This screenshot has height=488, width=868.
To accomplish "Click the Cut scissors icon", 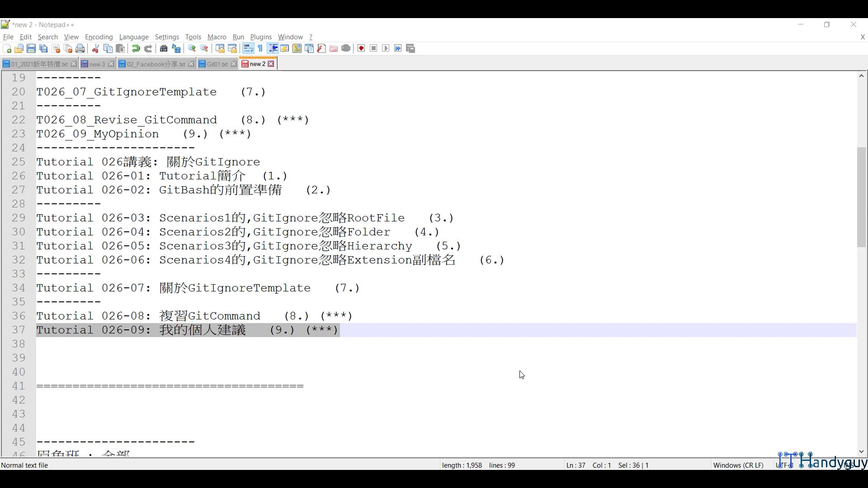I will [95, 48].
